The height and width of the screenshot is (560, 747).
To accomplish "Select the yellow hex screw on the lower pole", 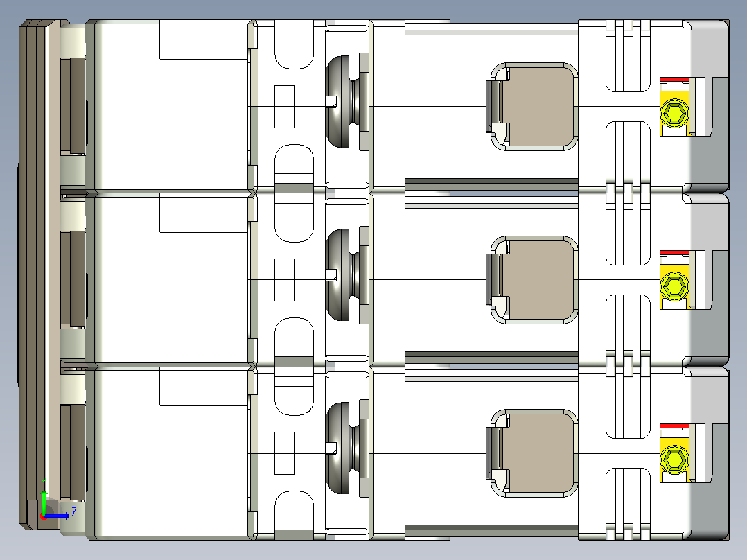I will click(x=675, y=460).
